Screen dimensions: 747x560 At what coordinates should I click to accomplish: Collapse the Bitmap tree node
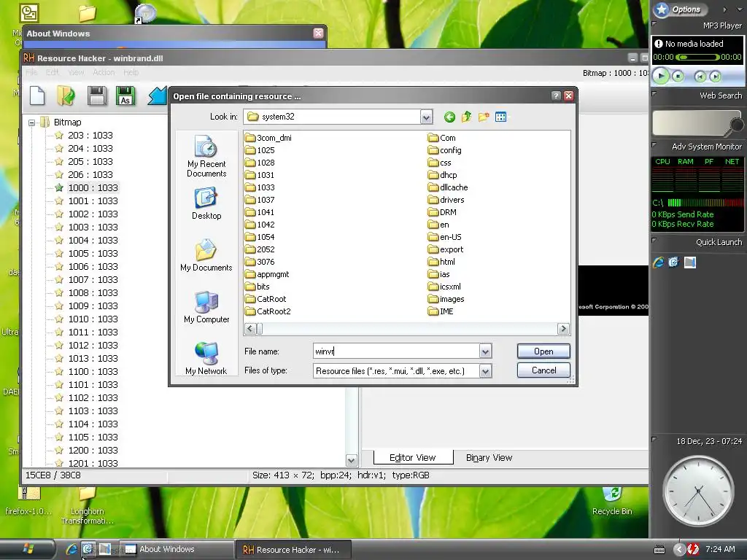point(31,122)
